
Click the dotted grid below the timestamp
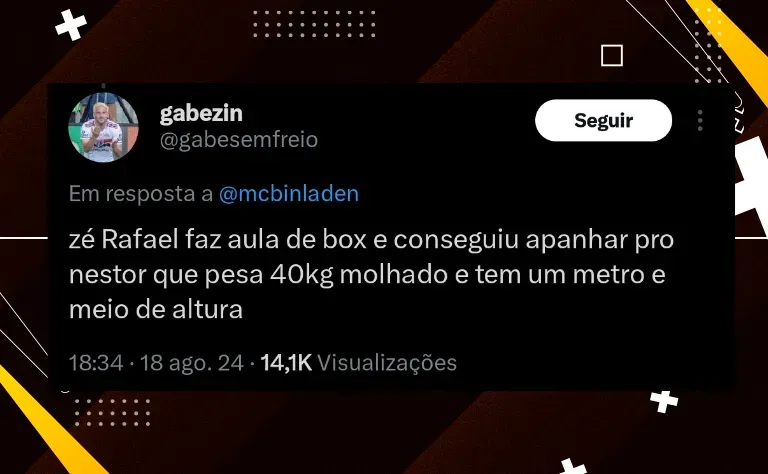tap(113, 412)
